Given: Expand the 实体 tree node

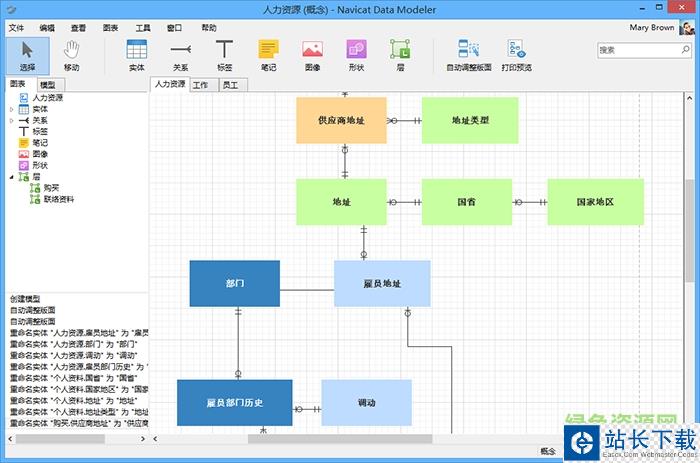Looking at the screenshot, I should click(12, 109).
